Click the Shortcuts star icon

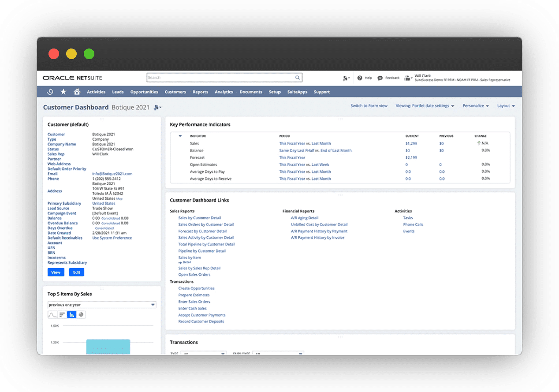[x=63, y=92]
